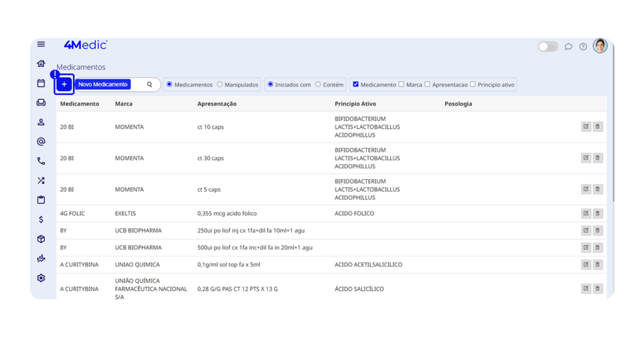Delete the EXELTIS 4G FOLIC row
The height and width of the screenshot is (338, 644).
[597, 214]
